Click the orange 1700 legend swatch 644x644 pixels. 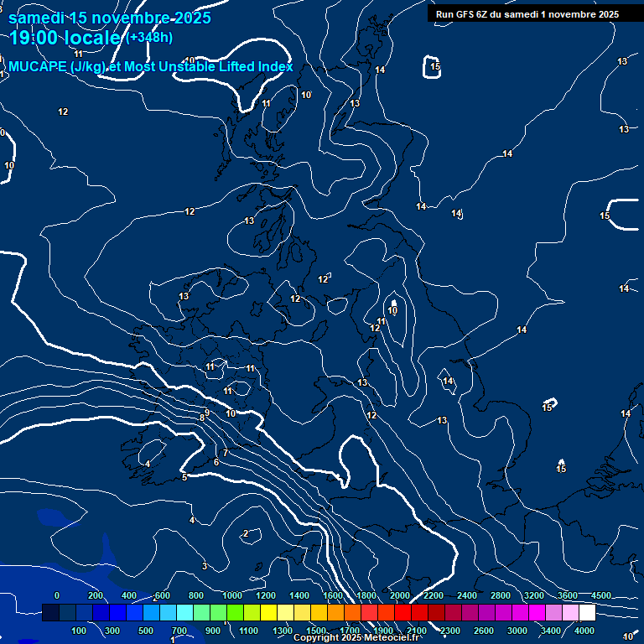(336, 612)
